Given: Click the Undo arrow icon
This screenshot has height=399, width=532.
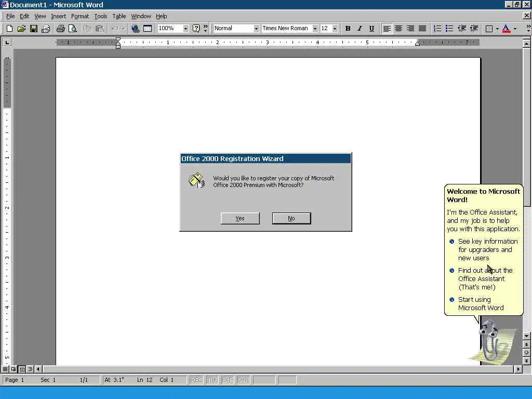Looking at the screenshot, I should click(115, 29).
